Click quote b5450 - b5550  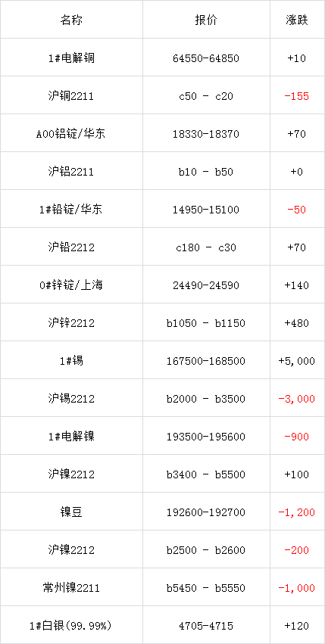click(x=206, y=588)
